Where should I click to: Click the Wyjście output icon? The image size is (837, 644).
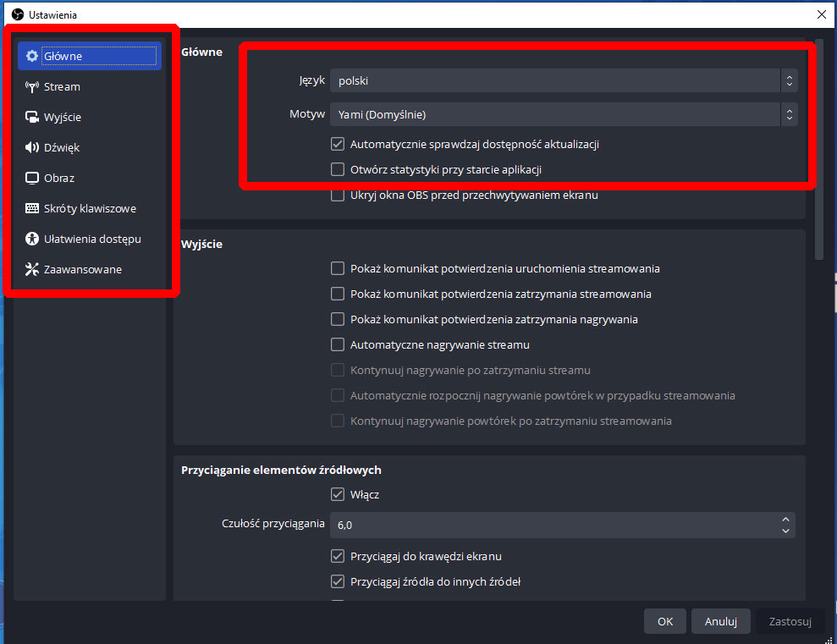pos(32,118)
